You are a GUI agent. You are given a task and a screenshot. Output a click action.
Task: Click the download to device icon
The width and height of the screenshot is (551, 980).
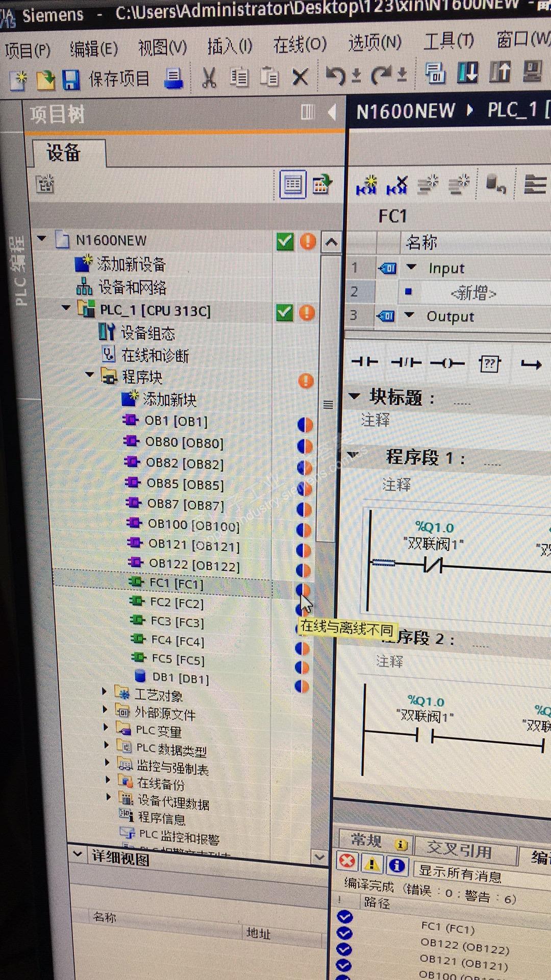[x=467, y=72]
